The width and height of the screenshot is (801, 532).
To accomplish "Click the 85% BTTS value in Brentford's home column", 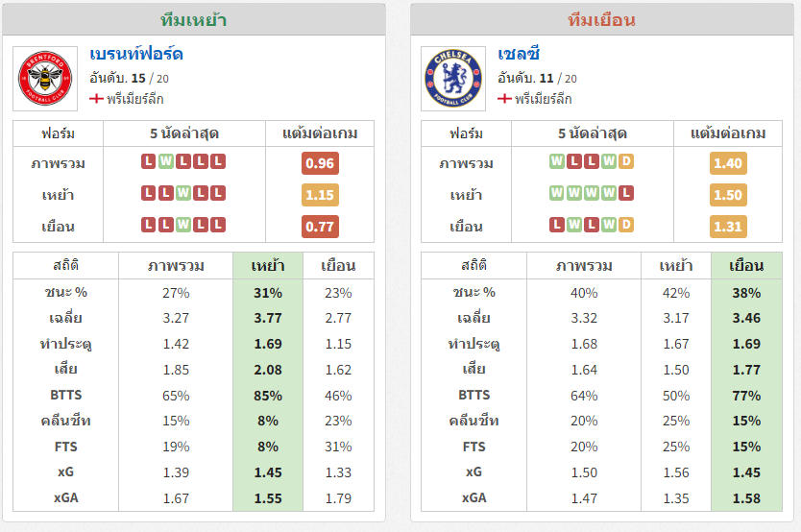I will 268,396.
